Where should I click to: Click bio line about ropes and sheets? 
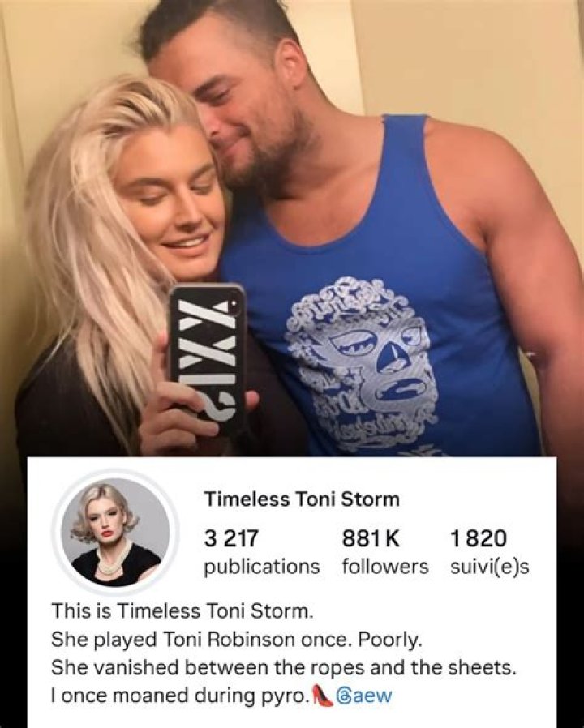coord(283,668)
